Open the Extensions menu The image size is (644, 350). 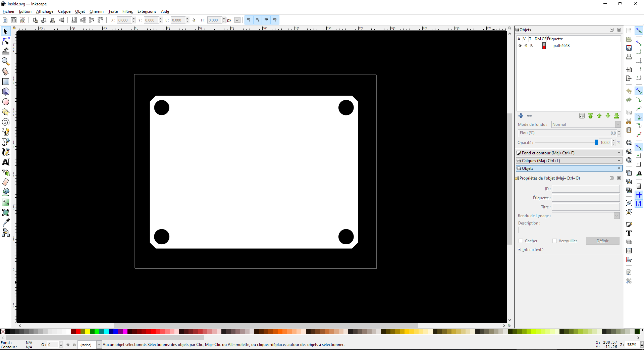[x=147, y=11]
